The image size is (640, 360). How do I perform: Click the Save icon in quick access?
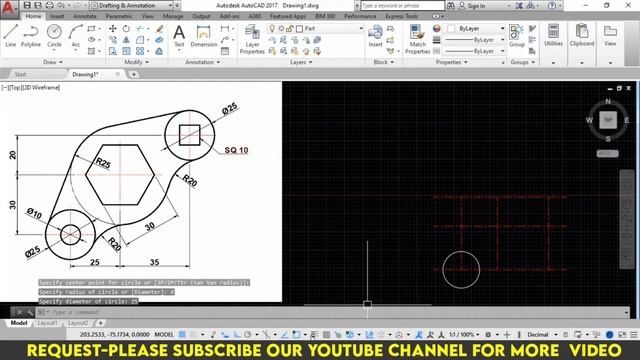27,5
